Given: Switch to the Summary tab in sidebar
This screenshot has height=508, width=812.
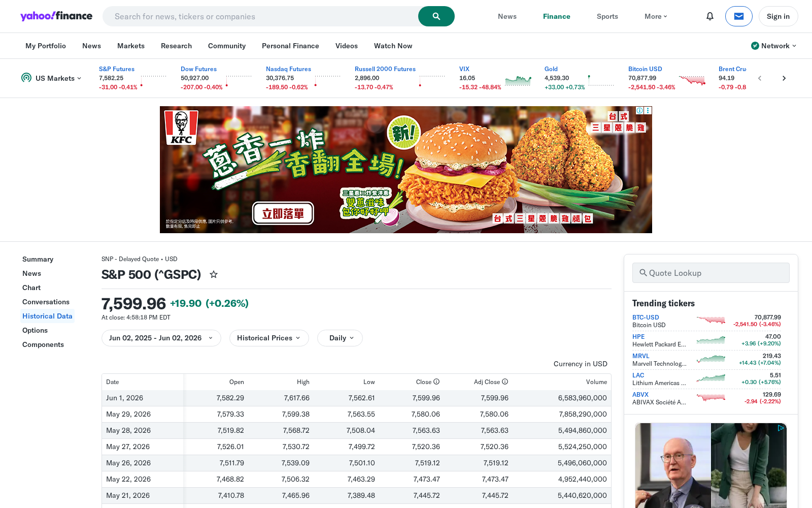Looking at the screenshot, I should pos(38,259).
